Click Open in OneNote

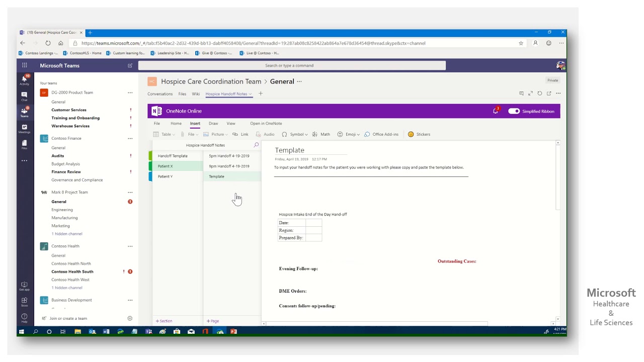(266, 123)
